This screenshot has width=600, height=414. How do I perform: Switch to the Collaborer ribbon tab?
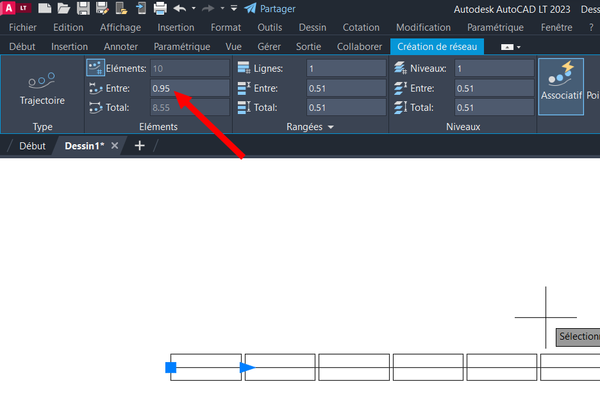click(359, 47)
